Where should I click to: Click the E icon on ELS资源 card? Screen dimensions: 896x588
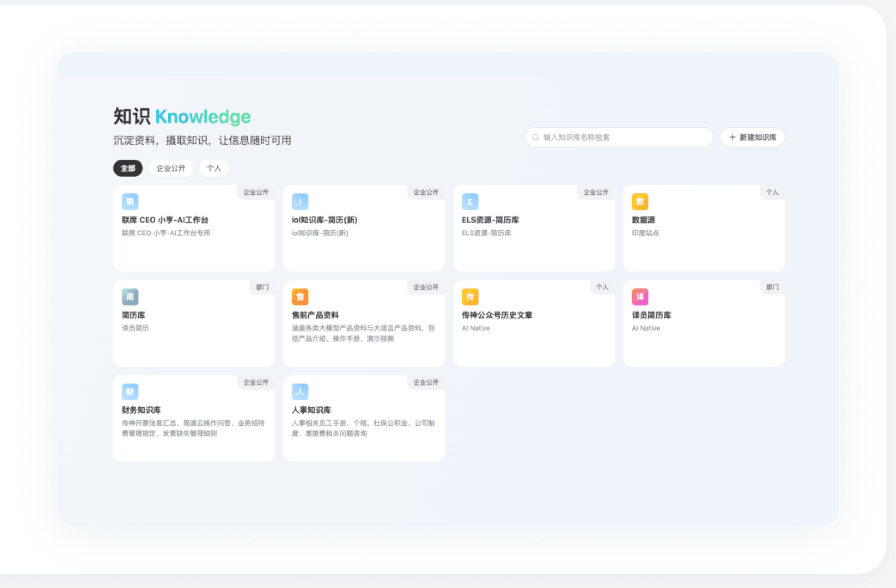470,202
